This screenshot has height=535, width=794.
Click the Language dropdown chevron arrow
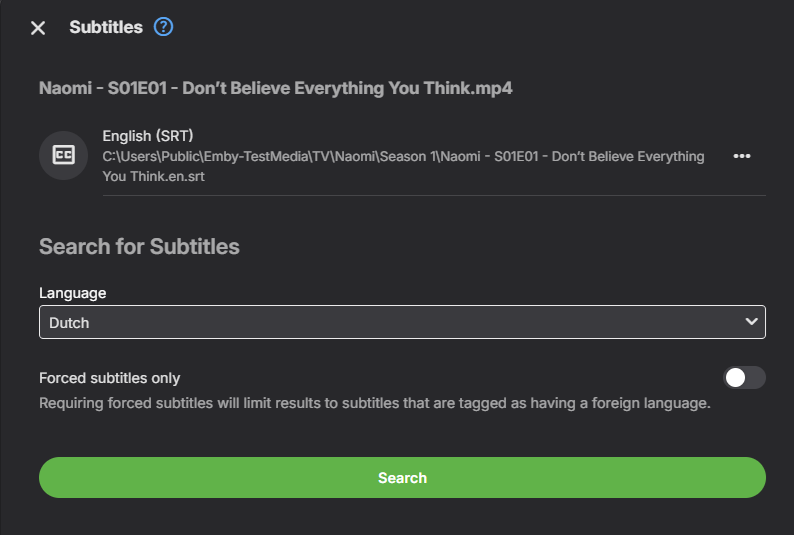tap(751, 322)
